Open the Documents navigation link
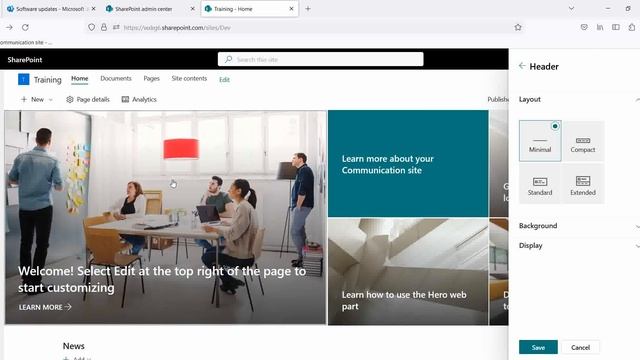 116,78
